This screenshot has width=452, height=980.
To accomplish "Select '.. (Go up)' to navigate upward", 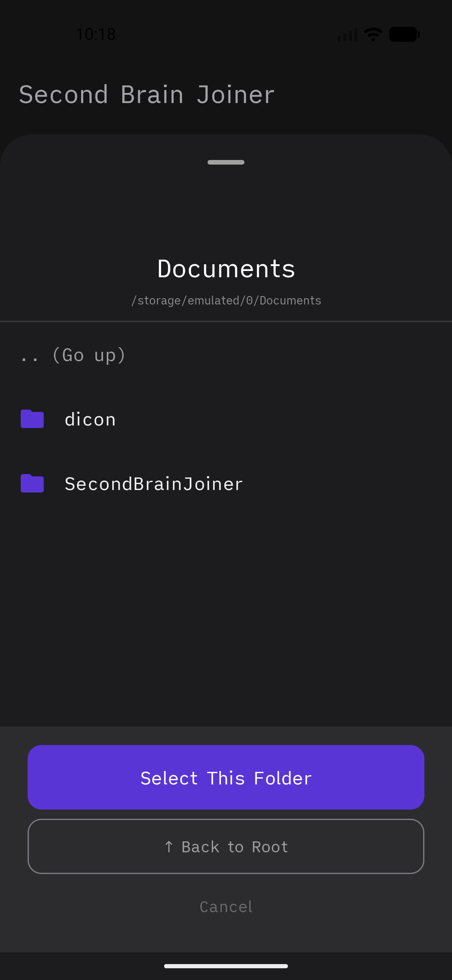I will (73, 355).
